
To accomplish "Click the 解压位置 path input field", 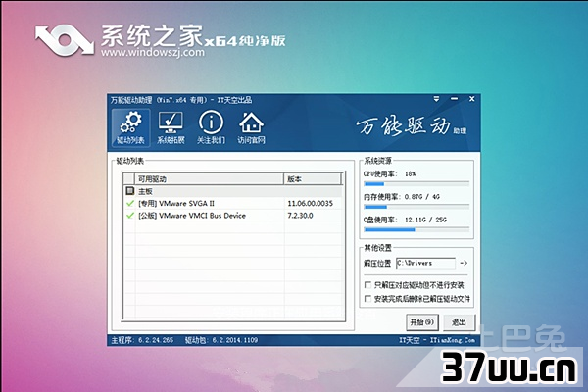I will (425, 263).
